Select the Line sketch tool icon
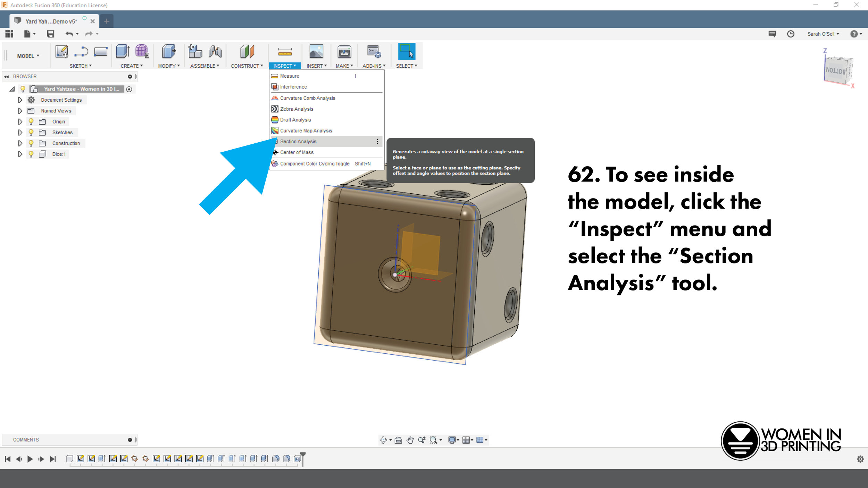Viewport: 868px width, 488px height. pos(81,52)
